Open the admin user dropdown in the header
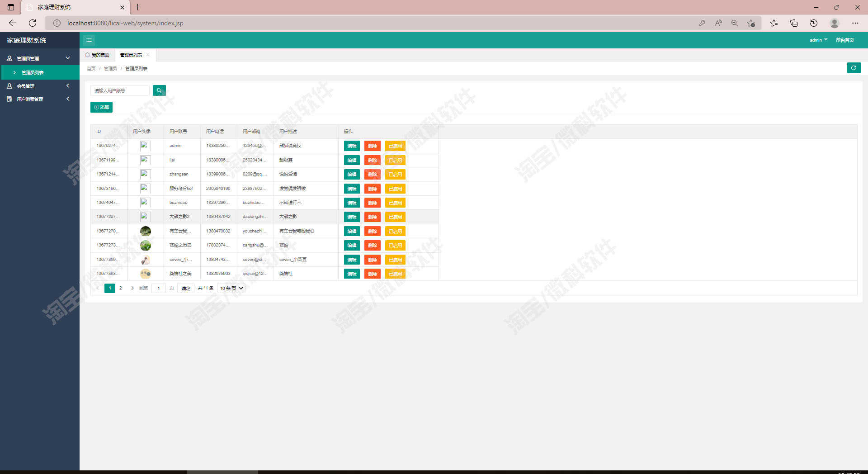Screen dimensions: 868x474 pyautogui.click(x=818, y=40)
